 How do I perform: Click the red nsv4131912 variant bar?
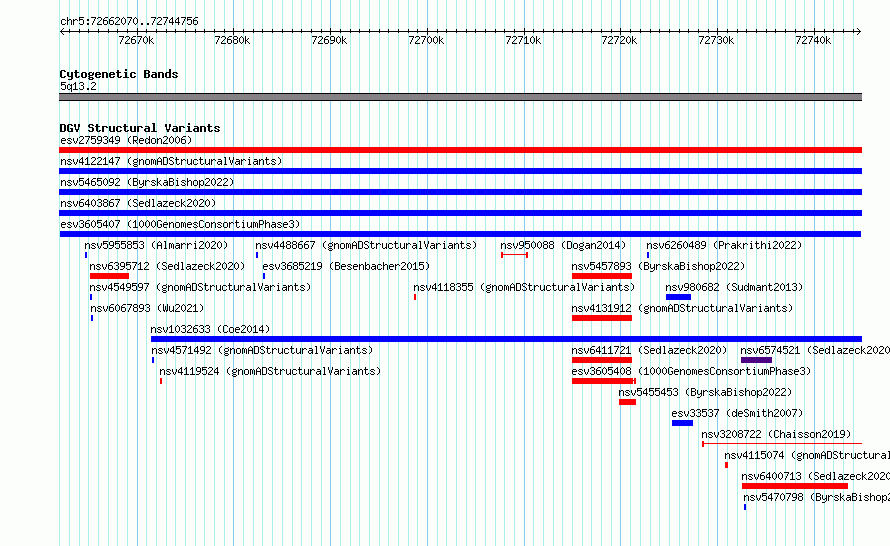pos(602,318)
